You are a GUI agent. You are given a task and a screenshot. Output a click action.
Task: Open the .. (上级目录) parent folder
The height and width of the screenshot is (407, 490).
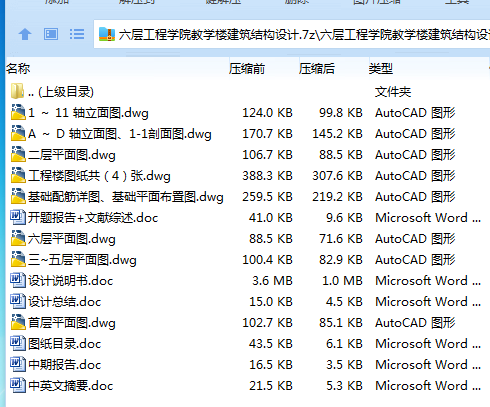click(61, 92)
